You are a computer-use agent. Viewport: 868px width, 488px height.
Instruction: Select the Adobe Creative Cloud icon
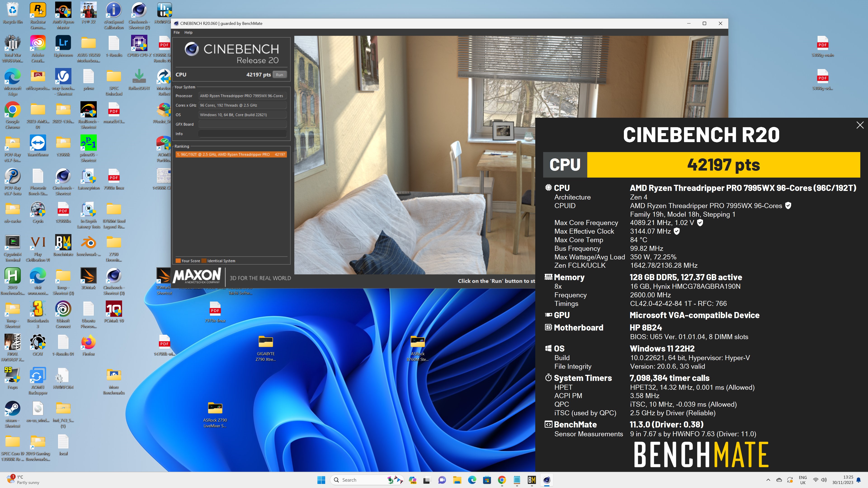38,49
